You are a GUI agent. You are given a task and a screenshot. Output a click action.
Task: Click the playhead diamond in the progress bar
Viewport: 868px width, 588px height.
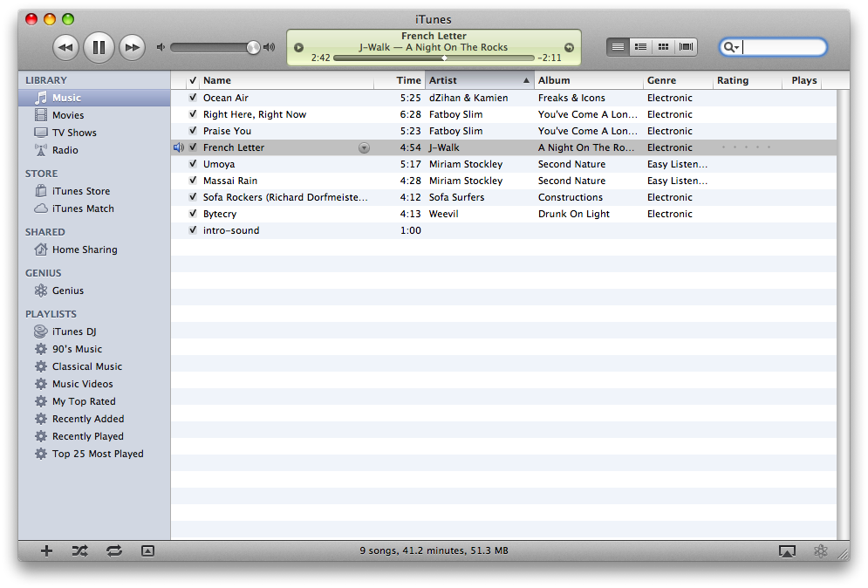(x=444, y=58)
